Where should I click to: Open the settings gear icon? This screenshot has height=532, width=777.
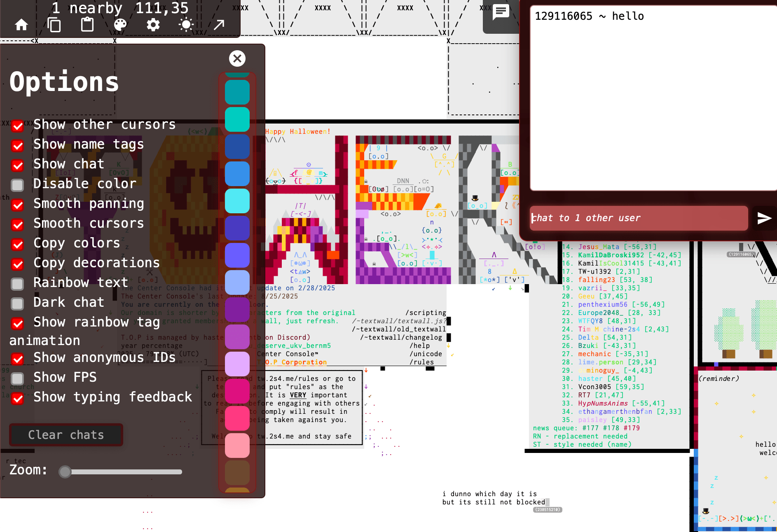pos(153,25)
